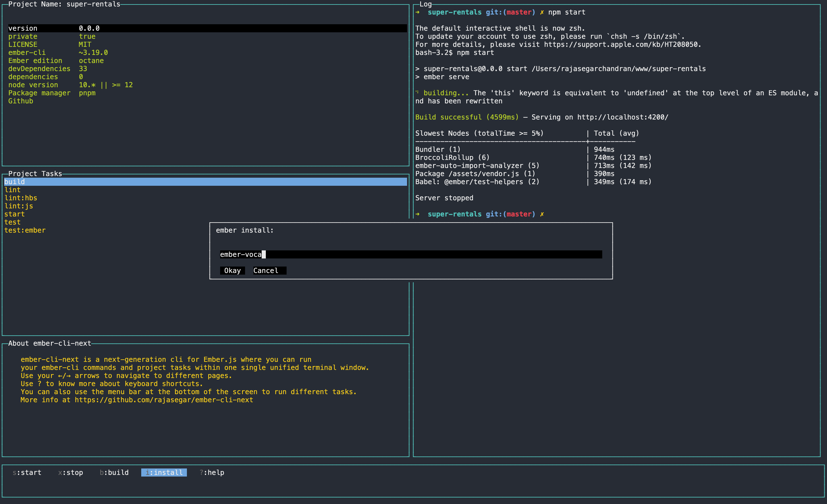Select x:stop in bottom menu bar
This screenshot has width=827, height=504.
coord(70,472)
